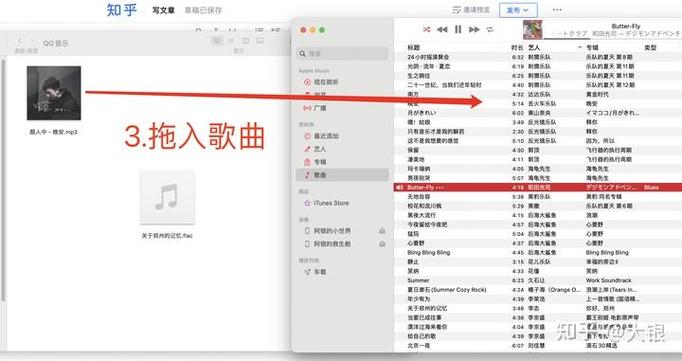682x361 pixels.
Task: Click the speaker icon on Butter-Fly row
Action: tap(399, 187)
